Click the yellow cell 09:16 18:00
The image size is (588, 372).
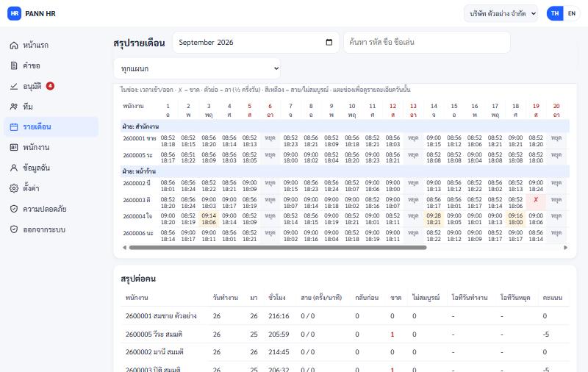[x=516, y=219]
